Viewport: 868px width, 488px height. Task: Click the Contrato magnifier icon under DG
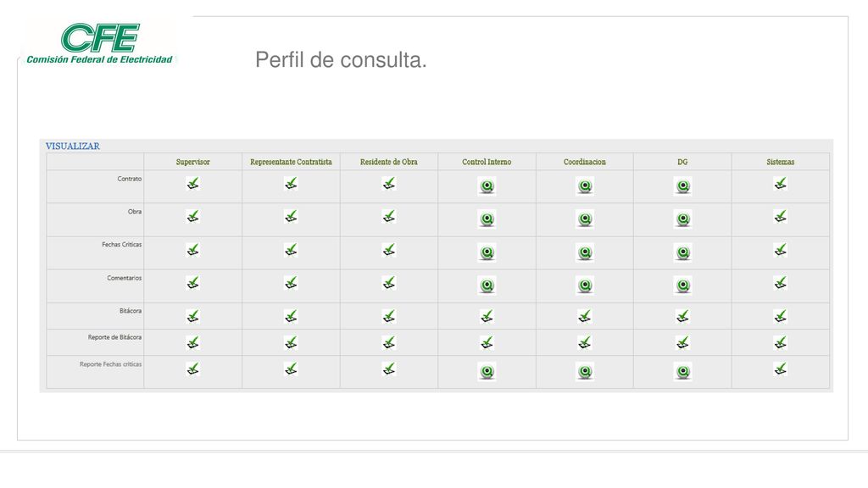[x=683, y=186]
